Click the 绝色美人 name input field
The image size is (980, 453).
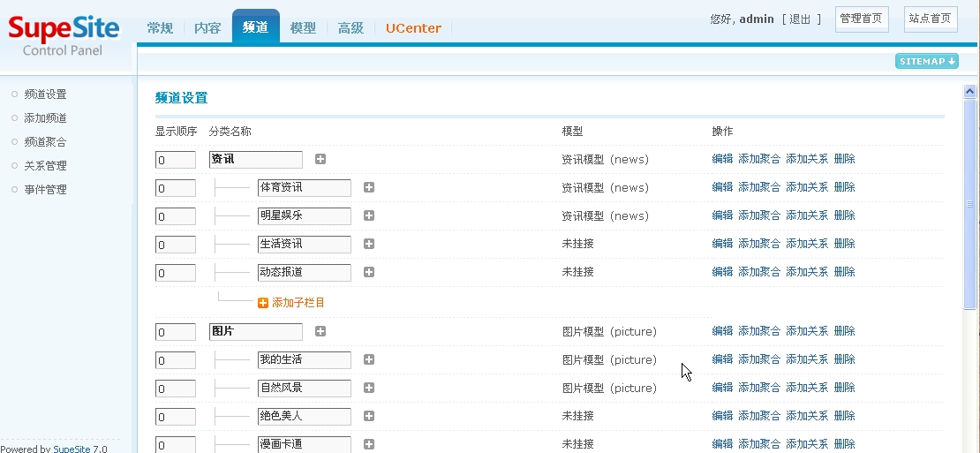point(305,416)
